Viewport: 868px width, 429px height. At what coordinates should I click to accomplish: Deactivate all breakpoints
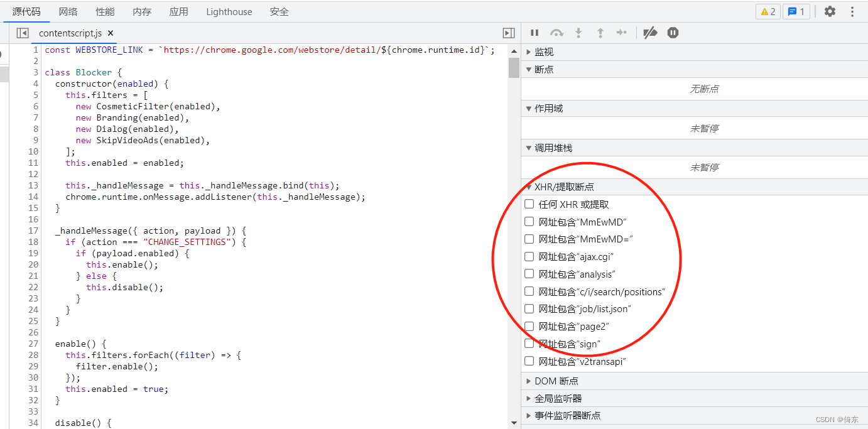pos(650,33)
